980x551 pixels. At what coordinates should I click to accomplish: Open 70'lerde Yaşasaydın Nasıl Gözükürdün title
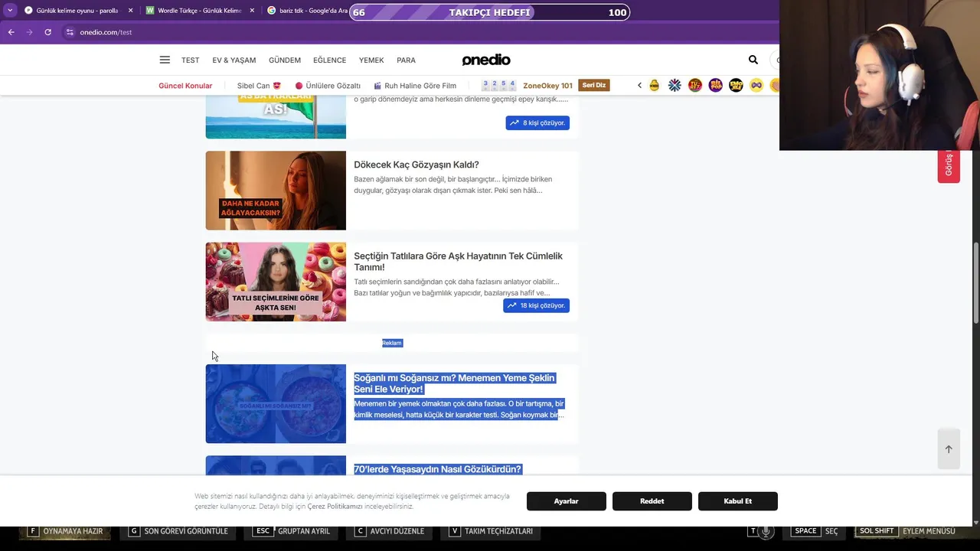[x=437, y=469]
